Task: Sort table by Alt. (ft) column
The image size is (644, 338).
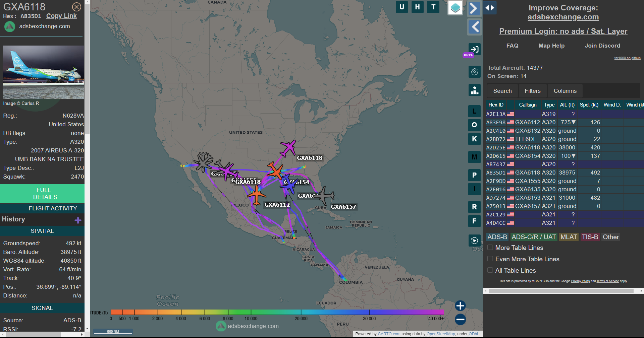Action: (x=567, y=105)
